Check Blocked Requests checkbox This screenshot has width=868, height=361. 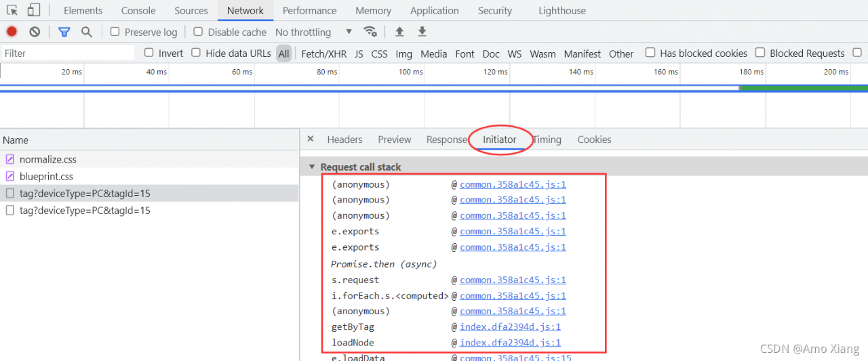[760, 53]
